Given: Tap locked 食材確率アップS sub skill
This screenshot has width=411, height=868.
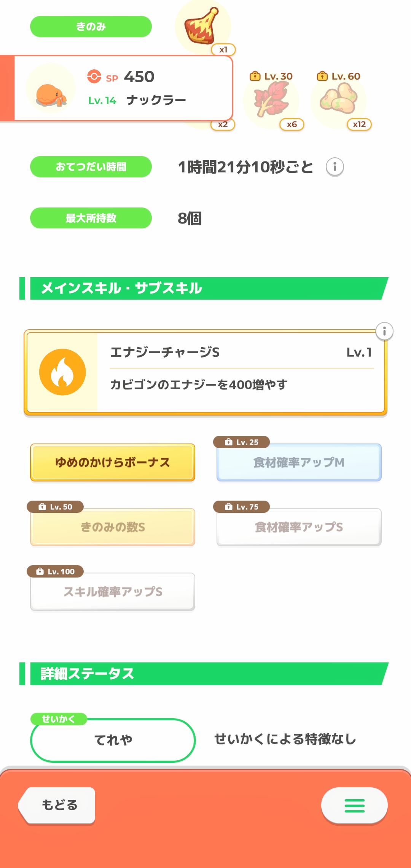Looking at the screenshot, I should coord(299,527).
